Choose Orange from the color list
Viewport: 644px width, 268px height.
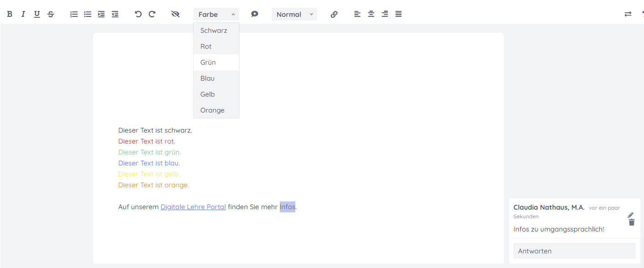(216, 110)
